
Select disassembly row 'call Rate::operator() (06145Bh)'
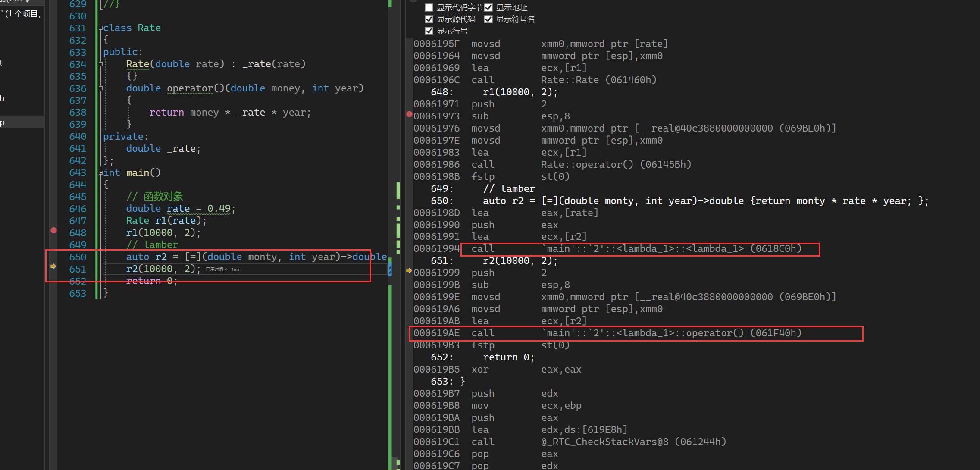point(552,165)
